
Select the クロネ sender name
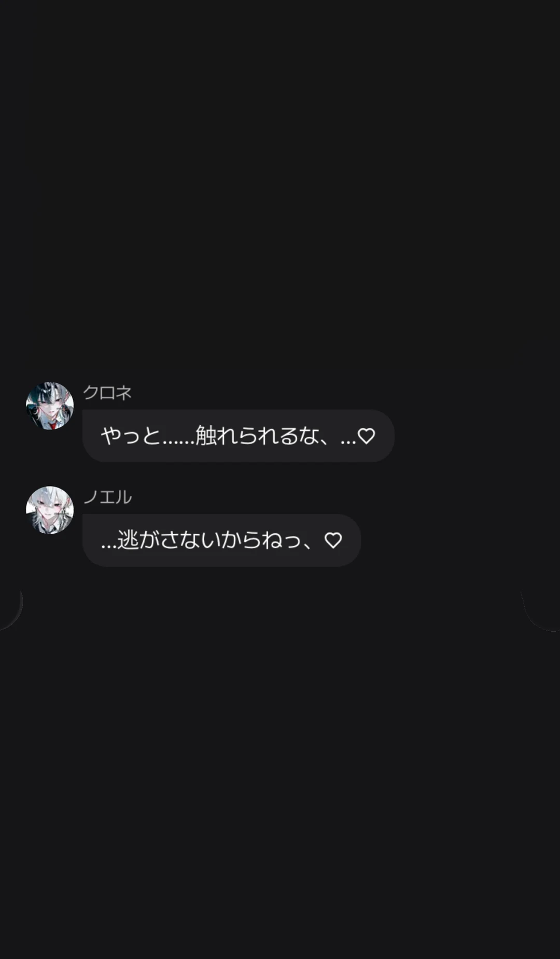107,393
